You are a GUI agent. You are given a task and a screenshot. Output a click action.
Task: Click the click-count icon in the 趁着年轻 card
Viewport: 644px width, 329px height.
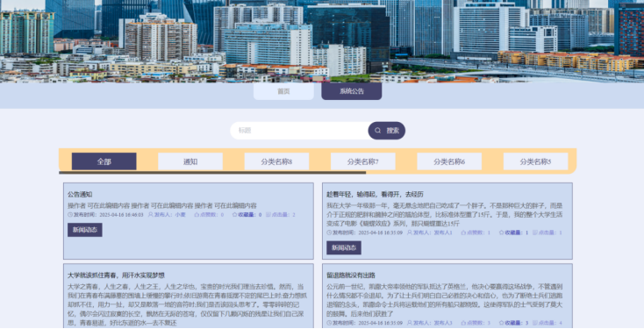click(x=535, y=232)
